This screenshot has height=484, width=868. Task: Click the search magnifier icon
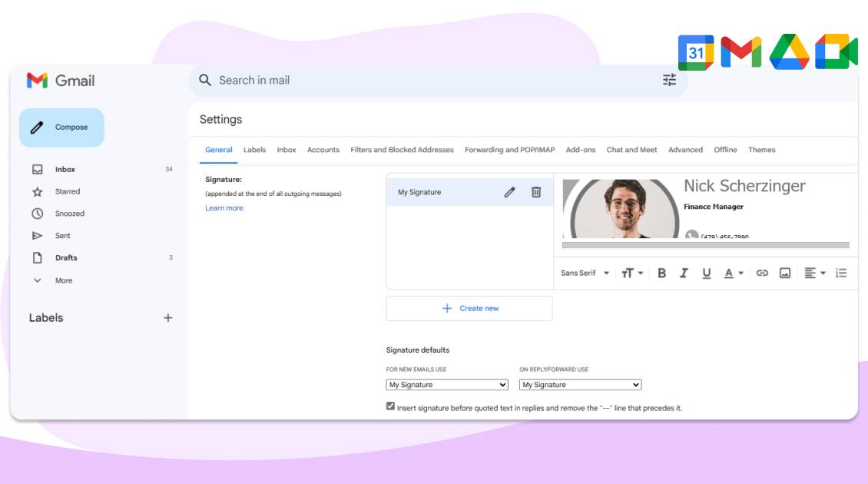[205, 81]
